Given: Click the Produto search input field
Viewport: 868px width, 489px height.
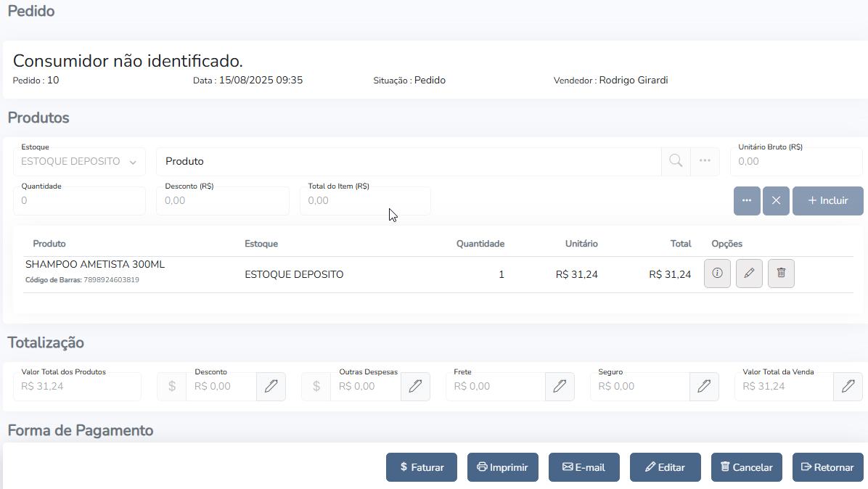Looking at the screenshot, I should (408, 162).
